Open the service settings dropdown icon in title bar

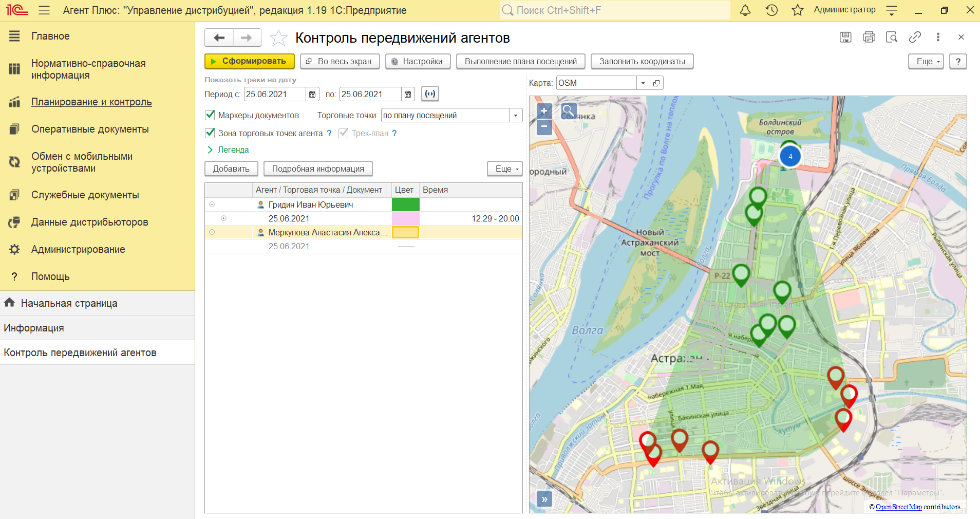click(892, 10)
